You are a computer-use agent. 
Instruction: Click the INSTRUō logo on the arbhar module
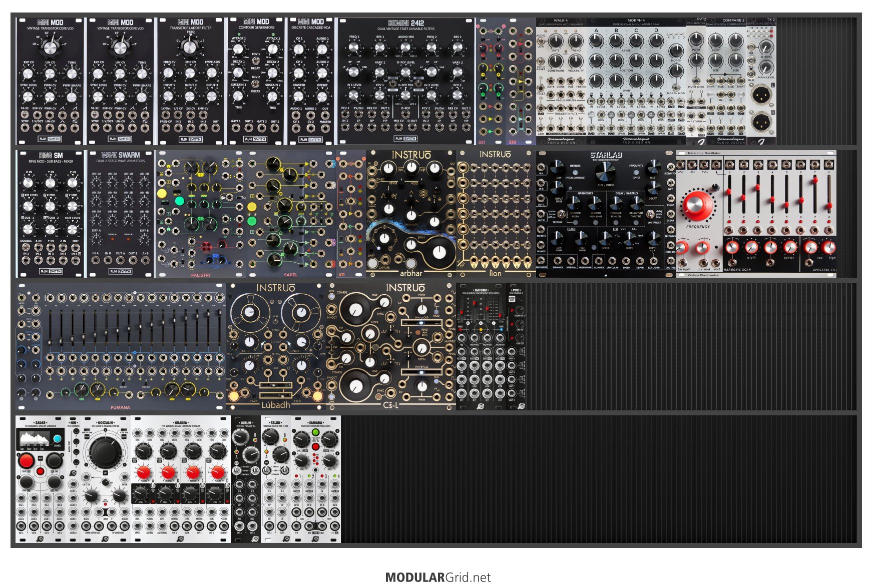411,155
